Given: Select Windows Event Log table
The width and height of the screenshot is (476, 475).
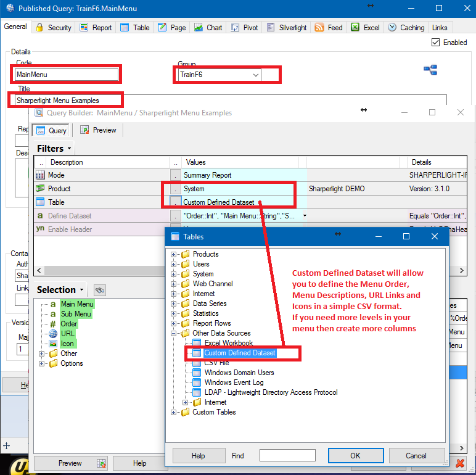Looking at the screenshot, I should coord(234,382).
